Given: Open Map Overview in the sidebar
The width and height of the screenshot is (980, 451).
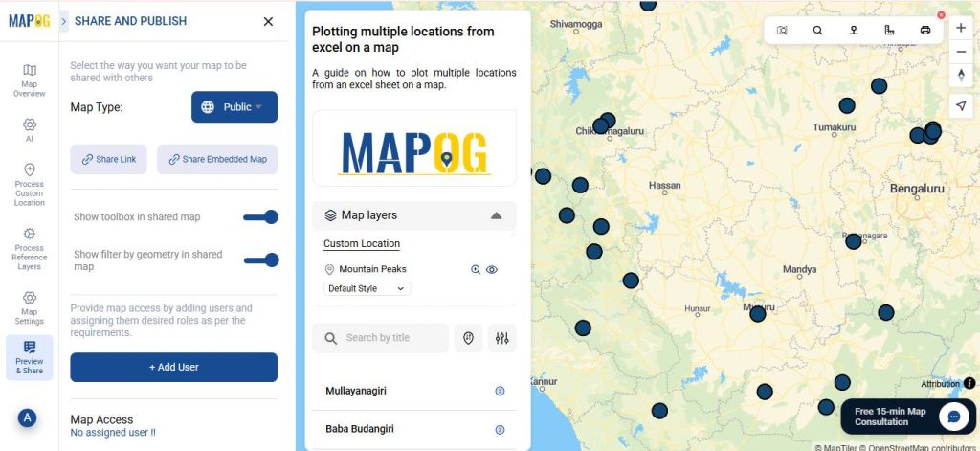Looking at the screenshot, I should click(30, 80).
